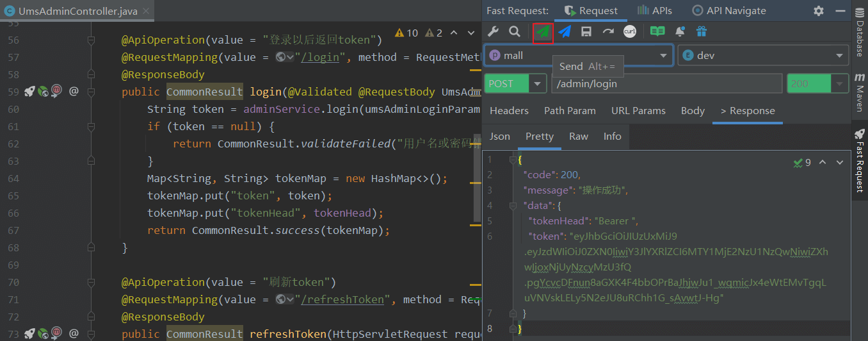Open the wrench config icon
The height and width of the screenshot is (341, 868).
point(493,32)
